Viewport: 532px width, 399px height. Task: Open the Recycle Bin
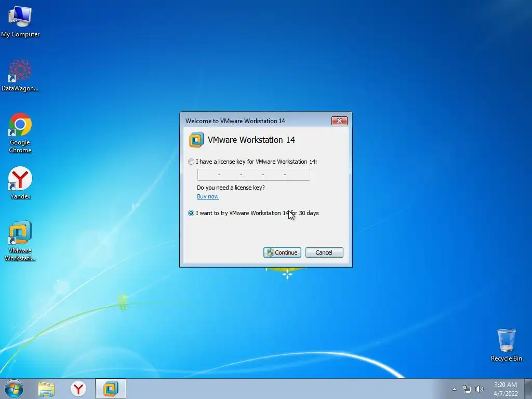[x=506, y=345]
